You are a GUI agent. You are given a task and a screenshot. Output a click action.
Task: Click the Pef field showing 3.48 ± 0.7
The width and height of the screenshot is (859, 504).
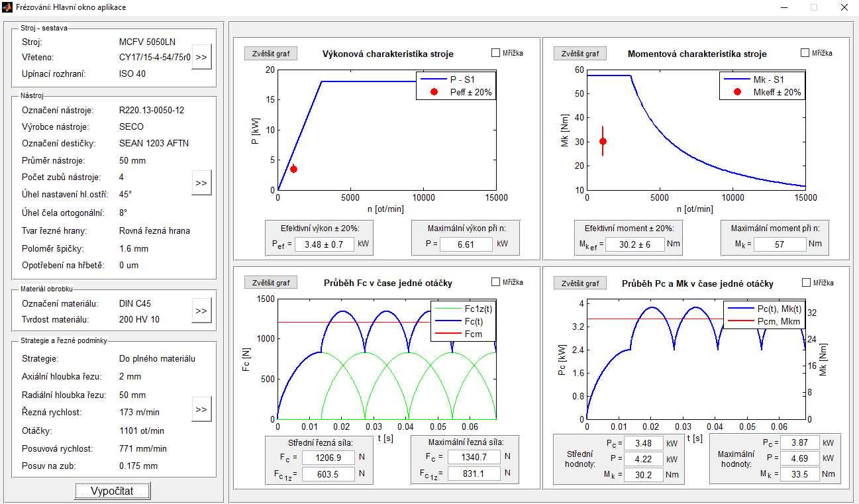coord(325,244)
